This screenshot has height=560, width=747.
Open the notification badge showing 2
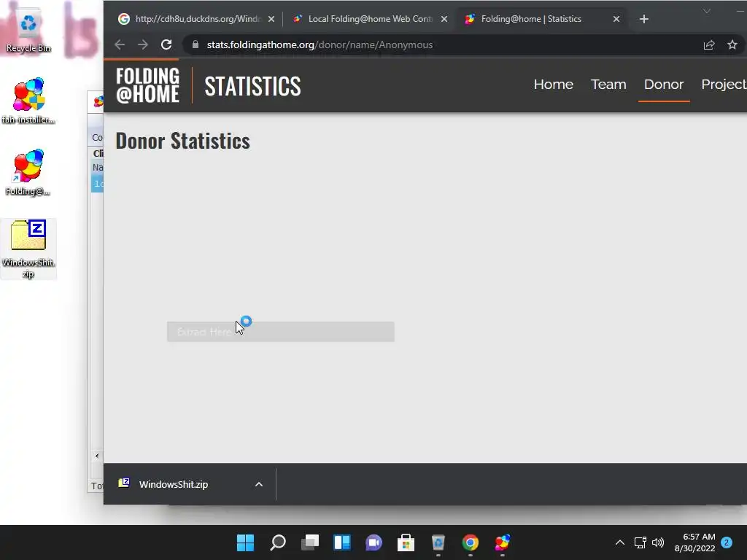coord(727,542)
